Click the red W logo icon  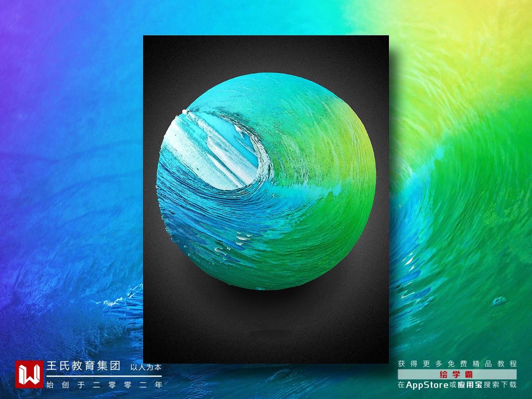pos(29,374)
